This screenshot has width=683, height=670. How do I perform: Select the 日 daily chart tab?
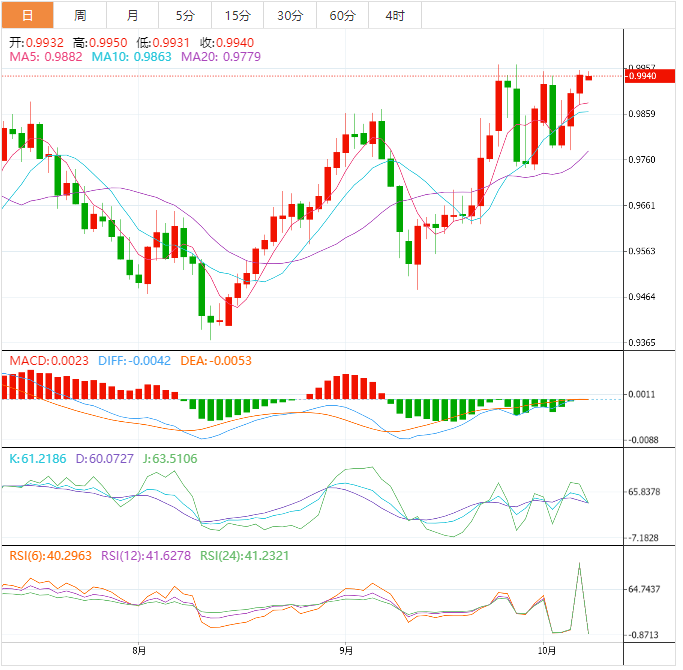point(27,15)
